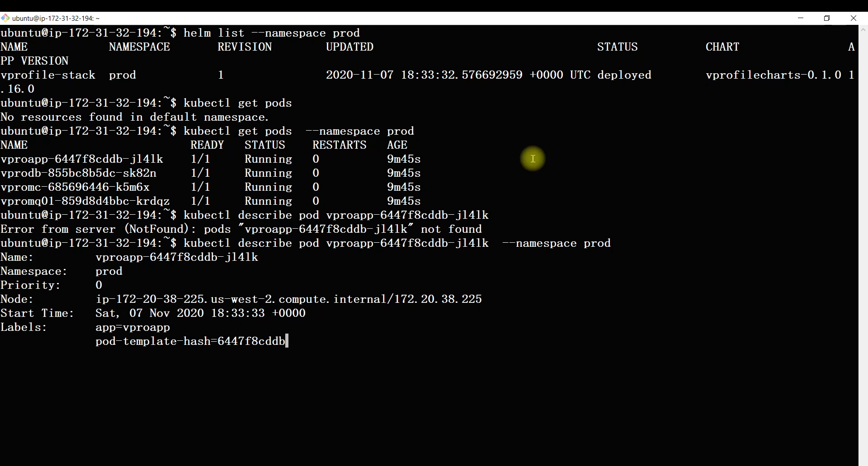Click update timestamp '2020-11-07 18:33:32.576692959'

pyautogui.click(x=424, y=75)
